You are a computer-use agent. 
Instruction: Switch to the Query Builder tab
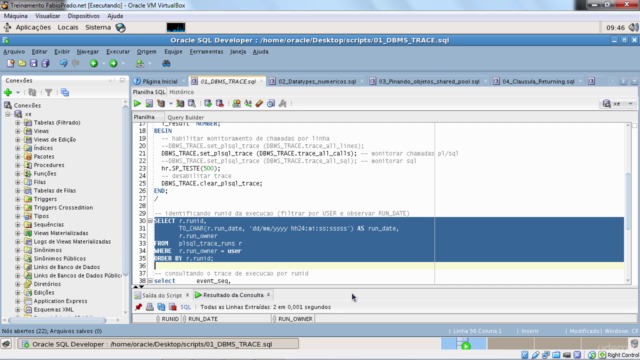click(185, 117)
